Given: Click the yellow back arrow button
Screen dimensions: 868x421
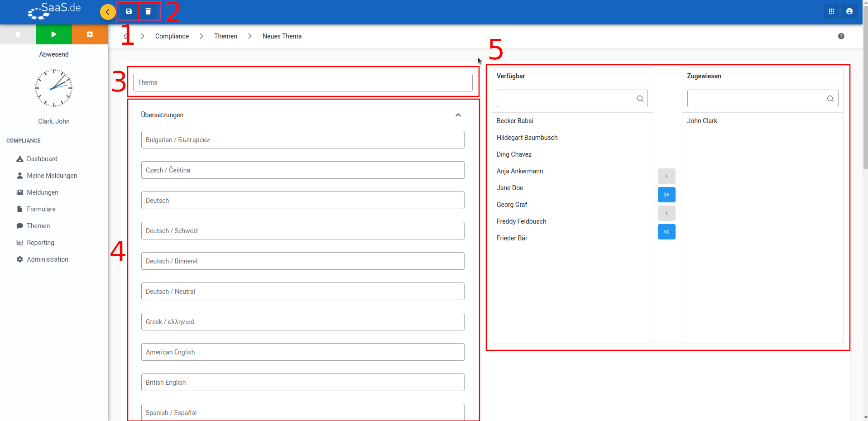Looking at the screenshot, I should [x=108, y=12].
